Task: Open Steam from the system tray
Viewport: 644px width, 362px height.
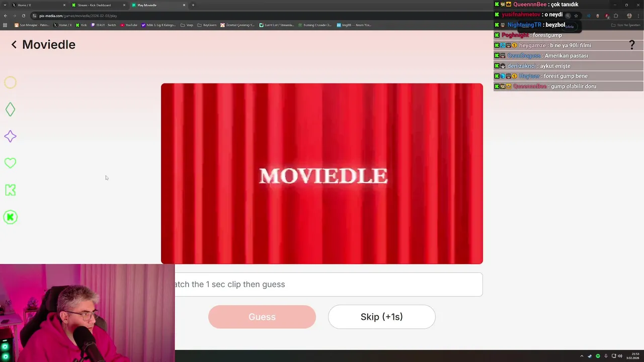Action: [590, 356]
